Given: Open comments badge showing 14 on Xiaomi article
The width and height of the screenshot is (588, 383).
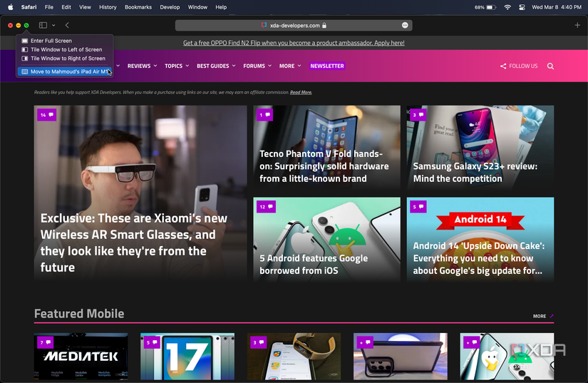Looking at the screenshot, I should point(47,115).
